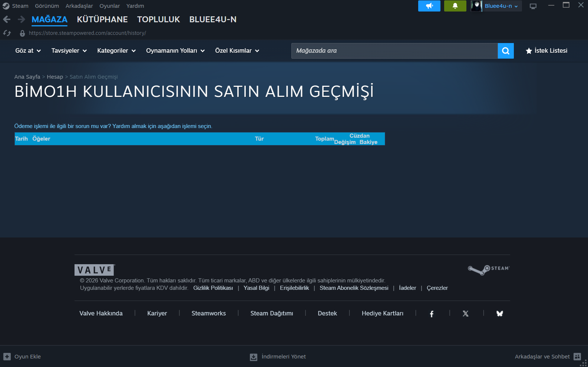The height and width of the screenshot is (367, 588).
Task: Expand the Tavsiyeler dropdown
Action: tap(69, 51)
